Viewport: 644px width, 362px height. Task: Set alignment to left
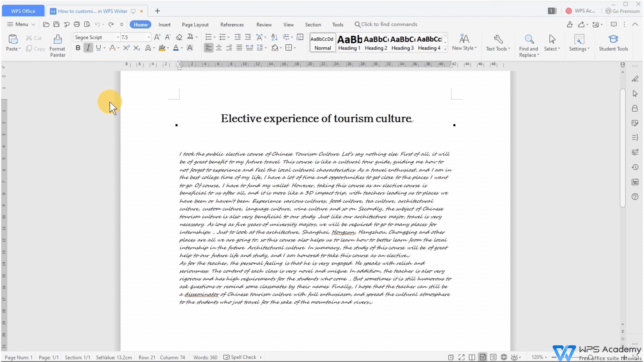pos(209,48)
